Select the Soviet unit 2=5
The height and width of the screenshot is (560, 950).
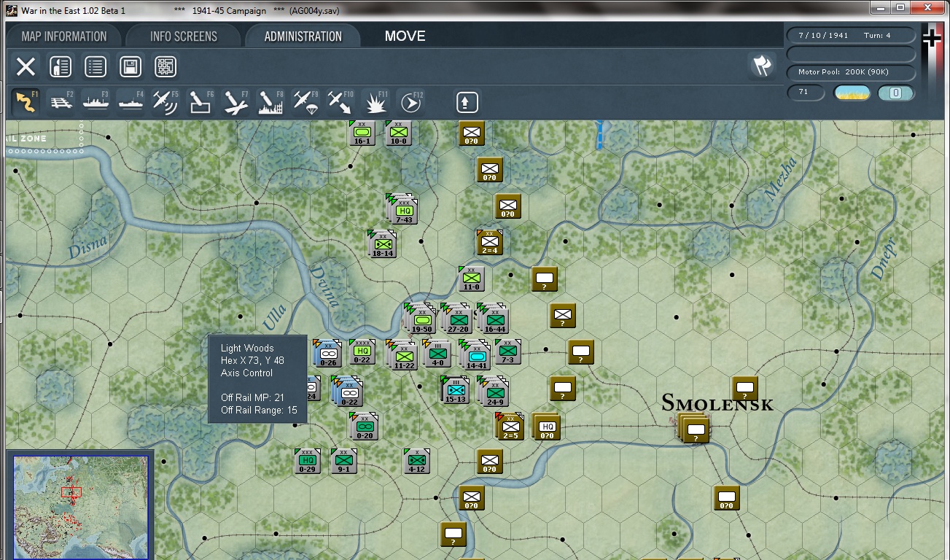[x=510, y=427]
